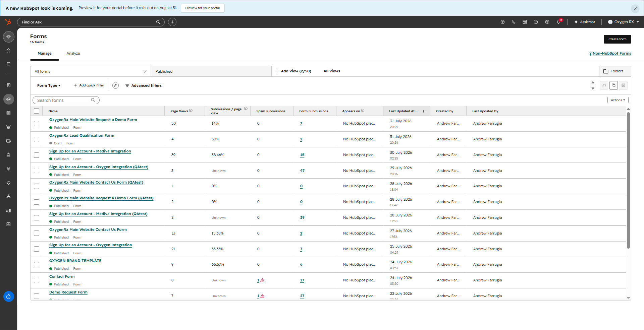This screenshot has width=644, height=330.
Task: Open the marketplace icon in top bar
Action: point(525,22)
